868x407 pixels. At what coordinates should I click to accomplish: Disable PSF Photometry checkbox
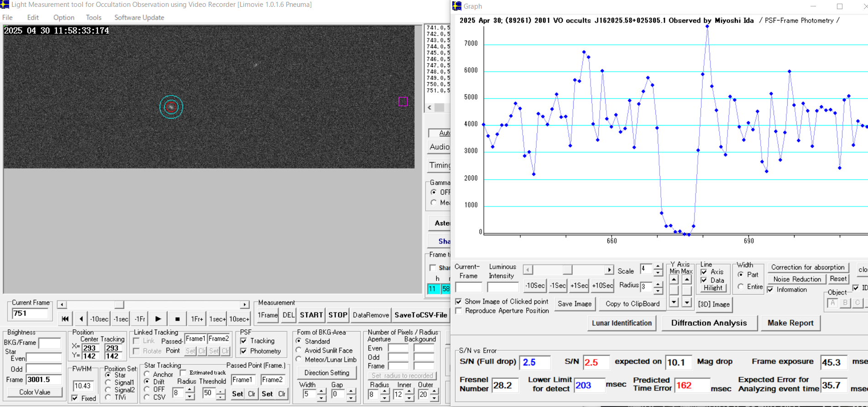point(244,351)
